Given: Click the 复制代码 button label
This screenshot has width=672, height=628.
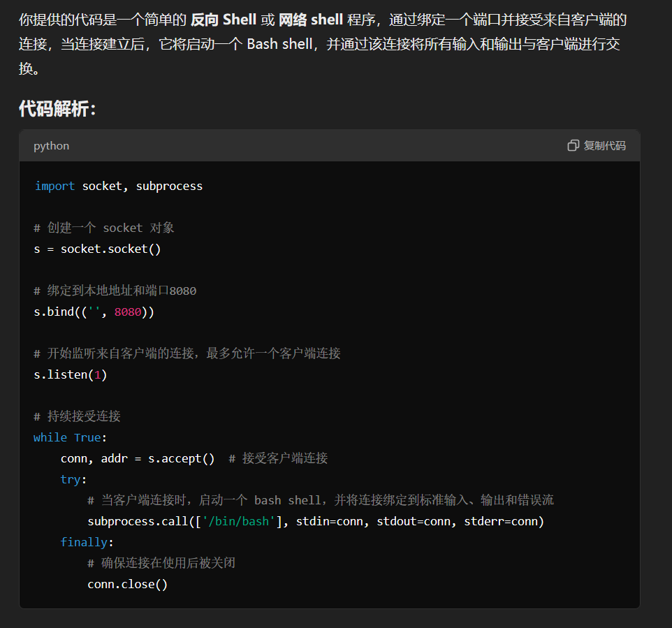Looking at the screenshot, I should click(x=604, y=146).
